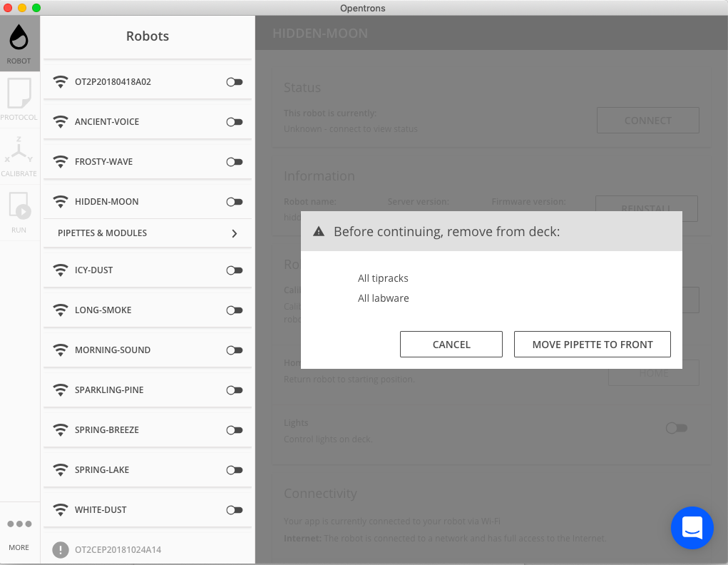Close the Opentrons window with red button
The width and height of the screenshot is (728, 565).
(x=8, y=8)
